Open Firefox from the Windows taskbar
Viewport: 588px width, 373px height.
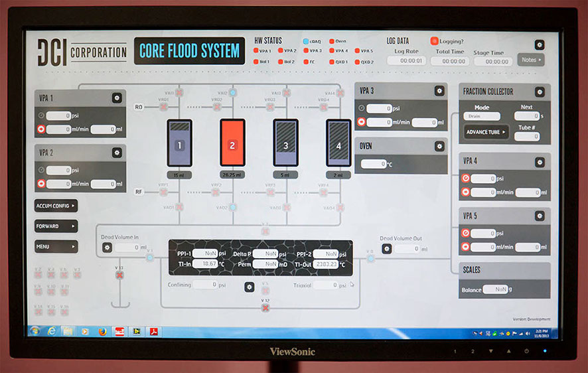[102, 331]
